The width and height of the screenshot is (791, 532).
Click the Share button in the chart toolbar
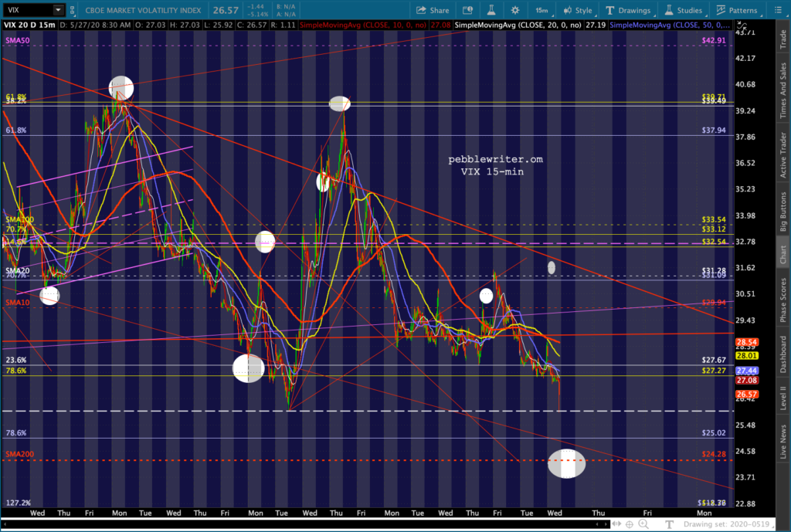(x=433, y=10)
